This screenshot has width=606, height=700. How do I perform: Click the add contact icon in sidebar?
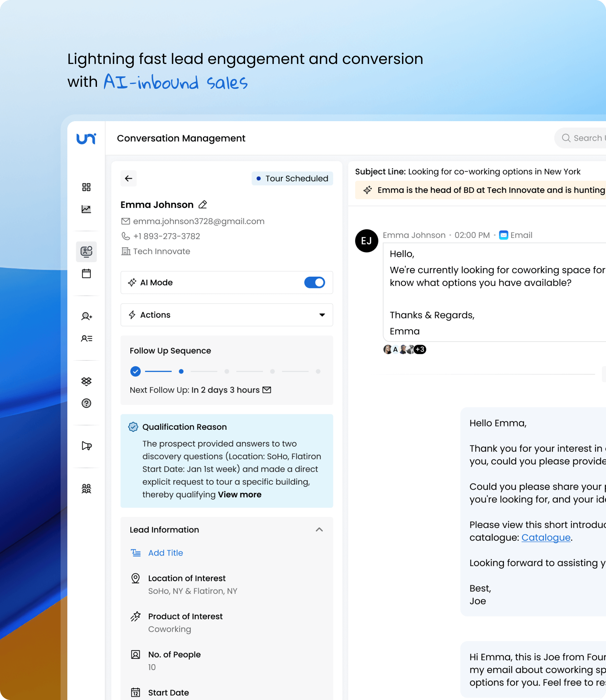click(x=86, y=316)
